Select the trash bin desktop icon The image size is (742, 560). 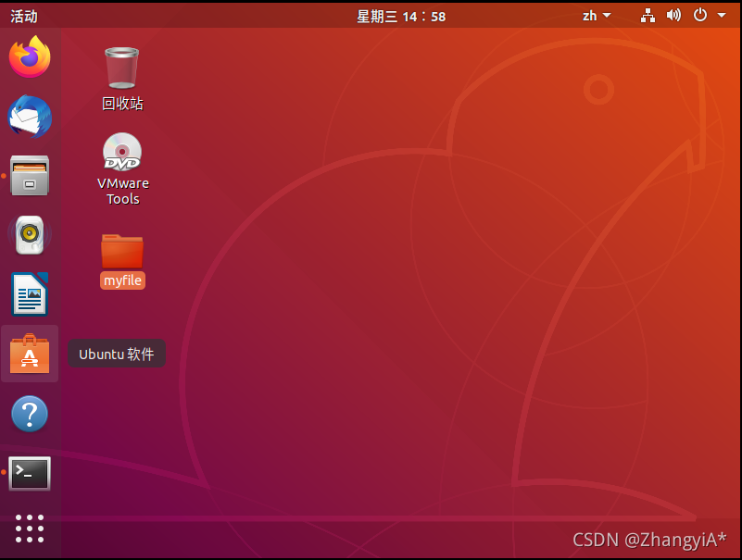pos(122,68)
